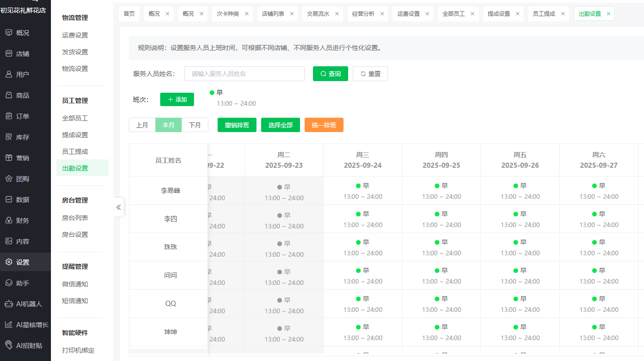This screenshot has height=361, width=644.
Task: Switch to 下月 next month view
Action: (x=195, y=125)
